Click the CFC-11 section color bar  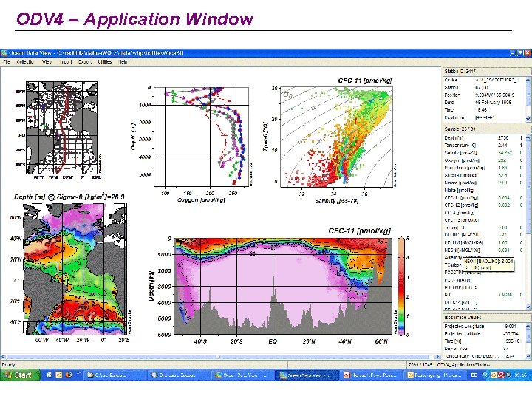tap(401, 286)
